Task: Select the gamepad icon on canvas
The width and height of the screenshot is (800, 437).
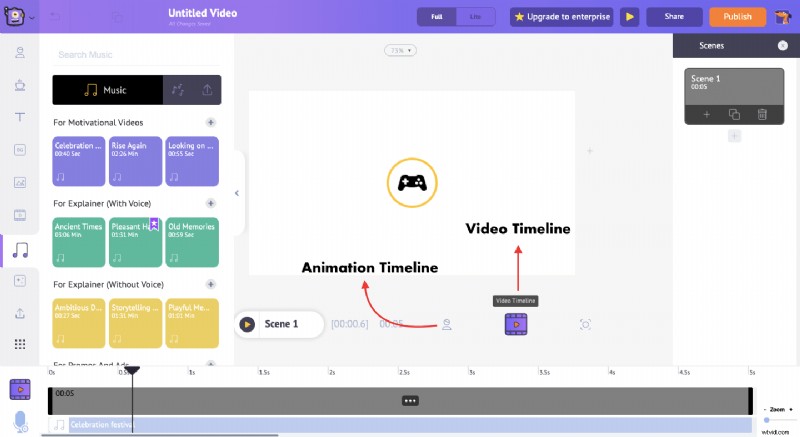Action: click(x=412, y=183)
